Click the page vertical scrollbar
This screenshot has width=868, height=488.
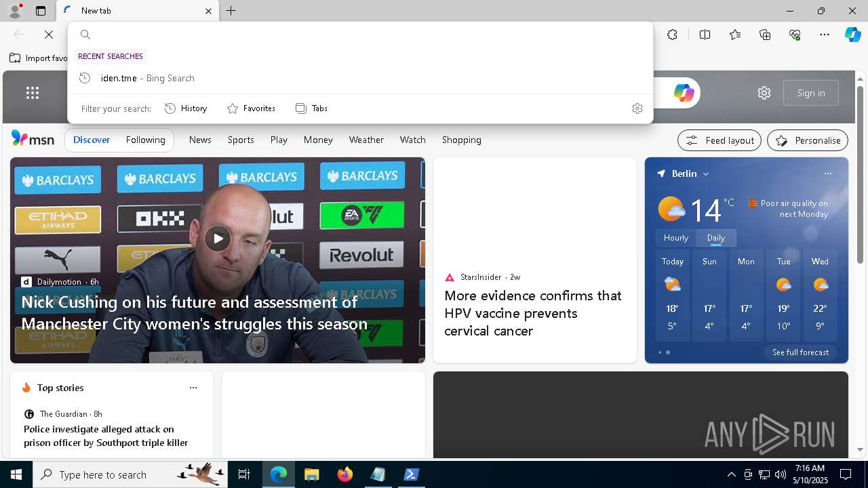(x=861, y=175)
